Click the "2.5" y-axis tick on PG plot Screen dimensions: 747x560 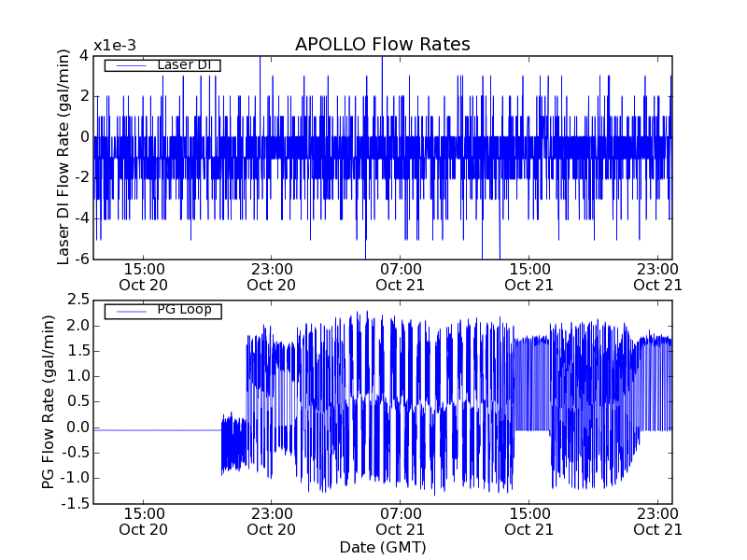click(78, 300)
